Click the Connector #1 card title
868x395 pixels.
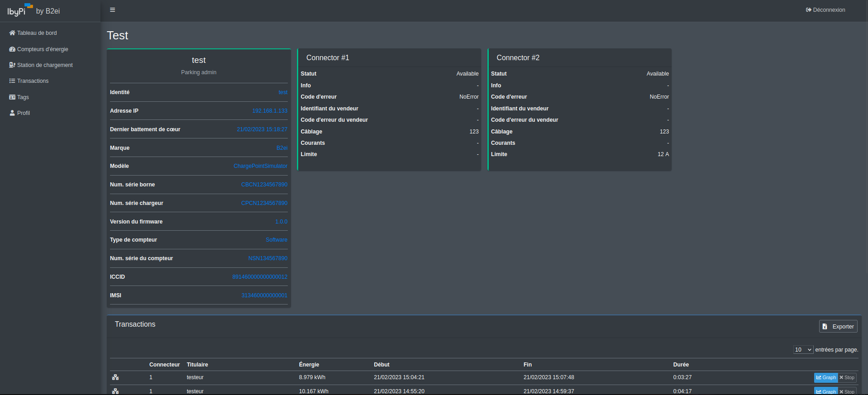click(x=328, y=58)
